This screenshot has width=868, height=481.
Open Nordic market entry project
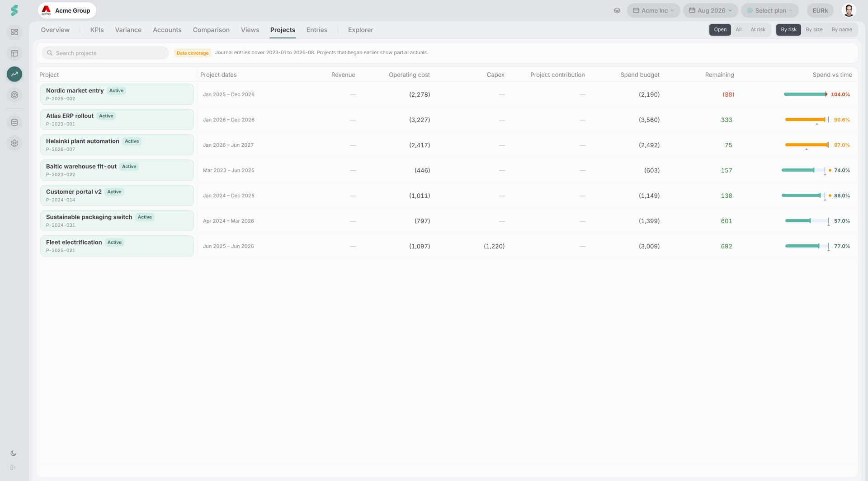click(x=117, y=94)
